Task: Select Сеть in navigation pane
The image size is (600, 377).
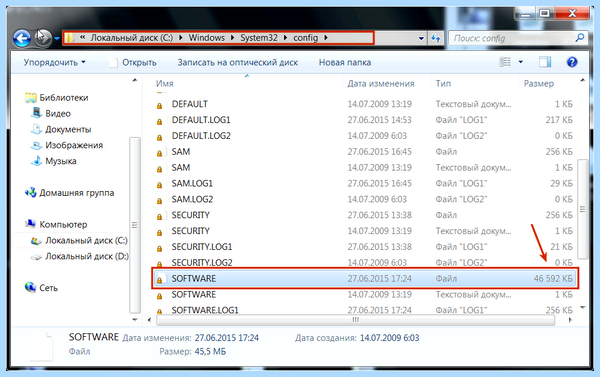Action: [49, 288]
